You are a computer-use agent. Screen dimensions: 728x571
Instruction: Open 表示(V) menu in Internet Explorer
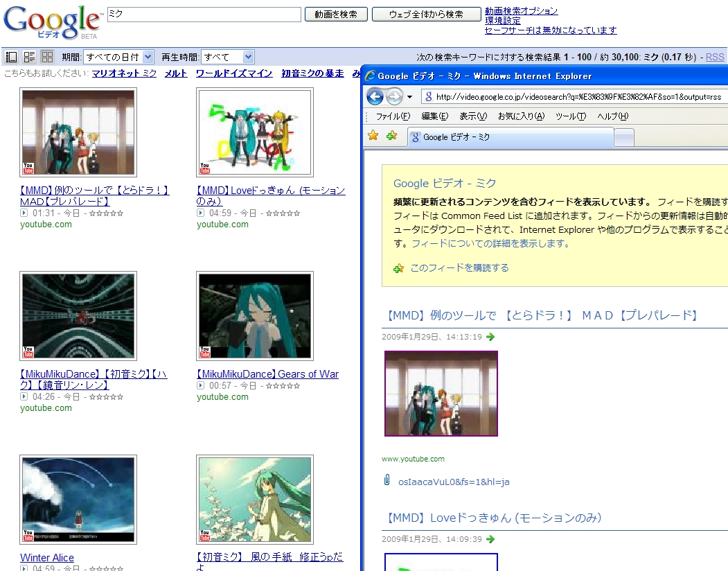tap(473, 116)
